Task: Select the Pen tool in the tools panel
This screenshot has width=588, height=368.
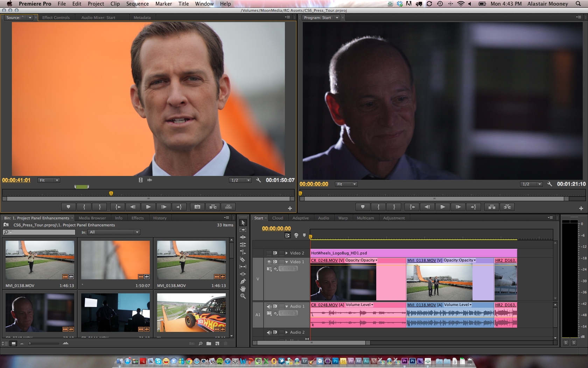Action: (x=243, y=281)
